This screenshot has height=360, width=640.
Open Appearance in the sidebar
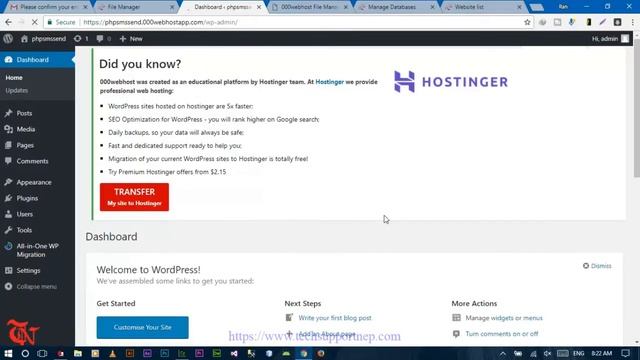pyautogui.click(x=34, y=182)
